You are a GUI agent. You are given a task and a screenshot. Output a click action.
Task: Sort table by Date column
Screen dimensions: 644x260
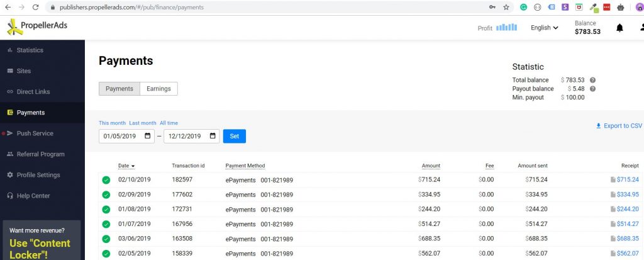pos(126,166)
